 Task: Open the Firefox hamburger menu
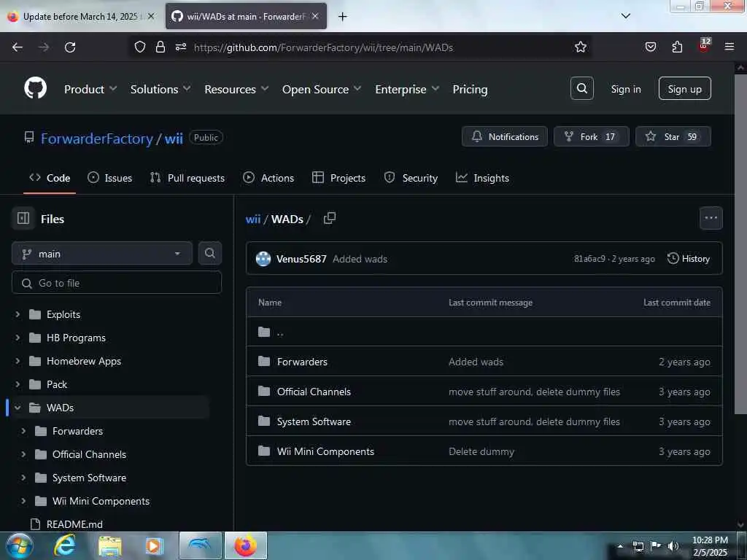[729, 47]
